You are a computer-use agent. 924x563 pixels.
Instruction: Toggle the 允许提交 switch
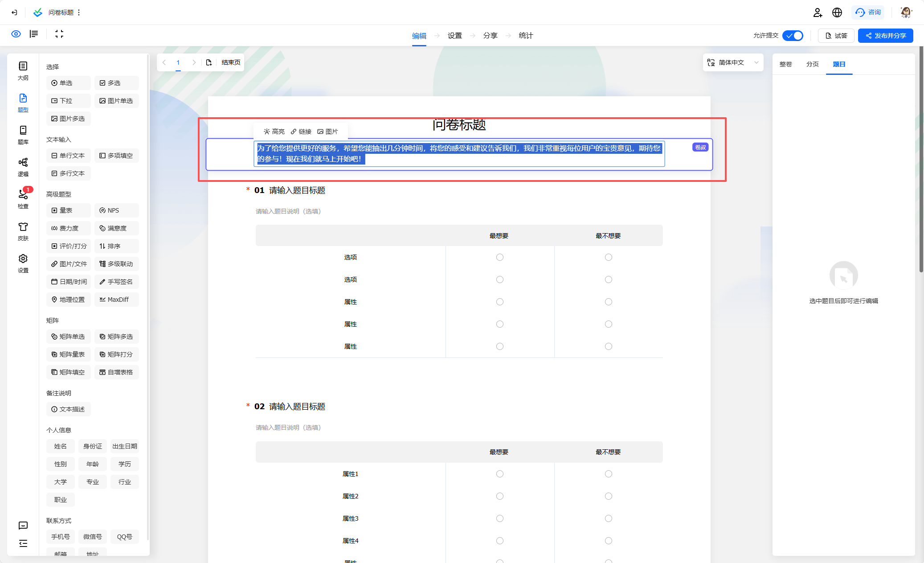coord(793,36)
